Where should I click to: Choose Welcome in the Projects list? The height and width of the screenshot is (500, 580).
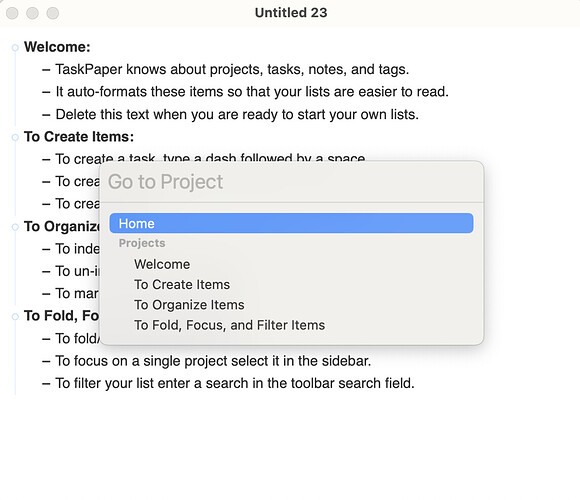[162, 264]
